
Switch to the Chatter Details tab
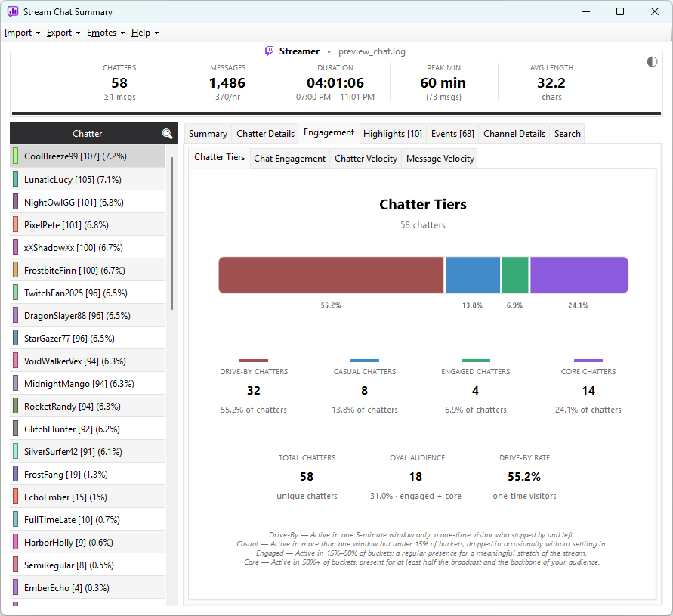265,134
